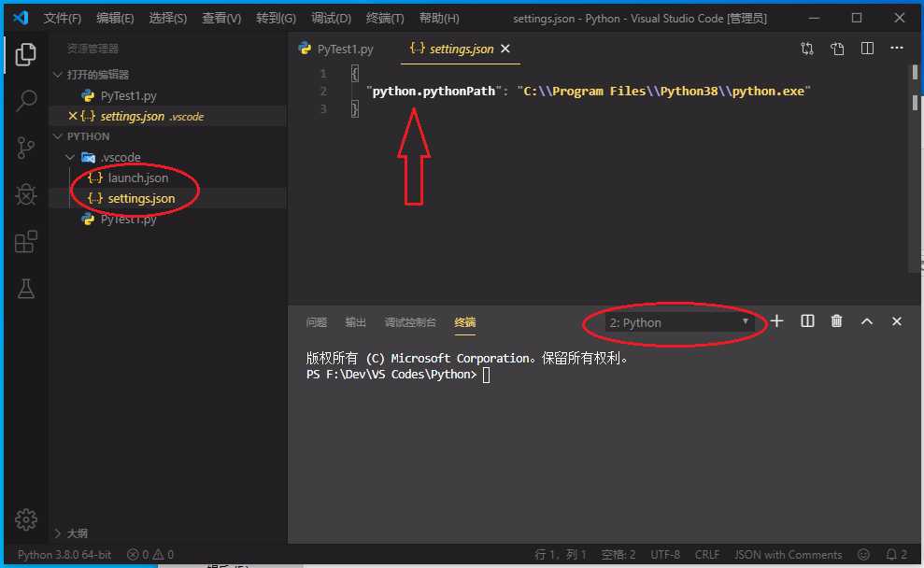Switch to the 调试控制台 panel tab
924x568 pixels.
point(410,322)
